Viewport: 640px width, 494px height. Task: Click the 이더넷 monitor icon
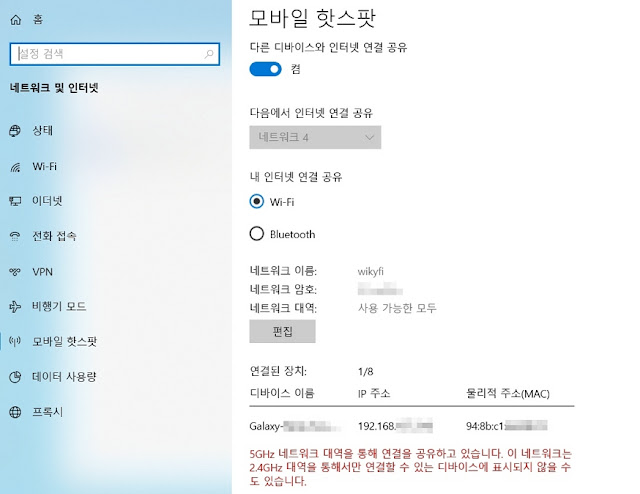(15, 201)
